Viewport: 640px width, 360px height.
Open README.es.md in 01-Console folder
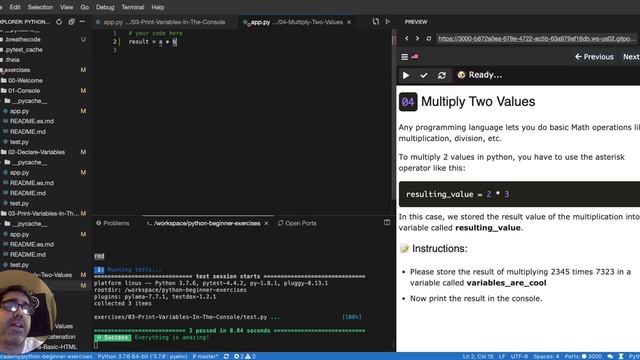pyautogui.click(x=31, y=121)
